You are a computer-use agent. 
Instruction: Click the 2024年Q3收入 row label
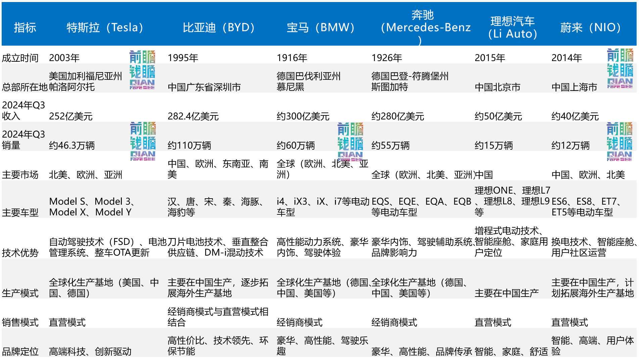click(23, 111)
